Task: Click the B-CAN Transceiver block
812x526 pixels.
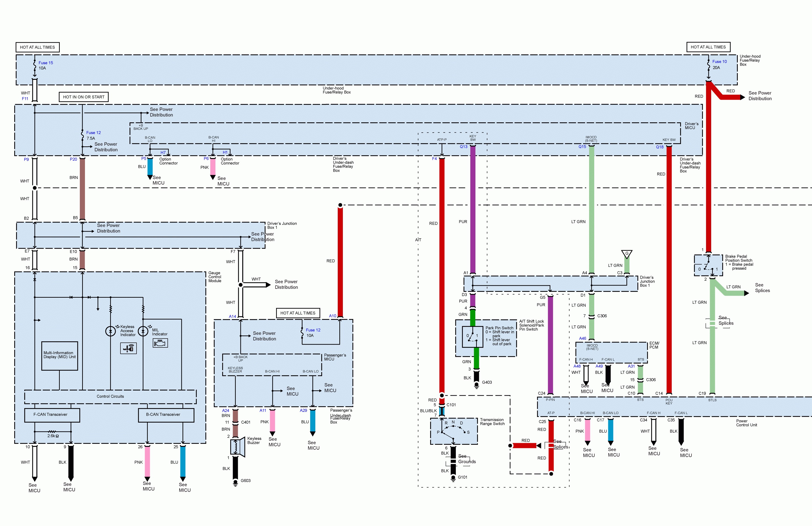Action: click(166, 414)
